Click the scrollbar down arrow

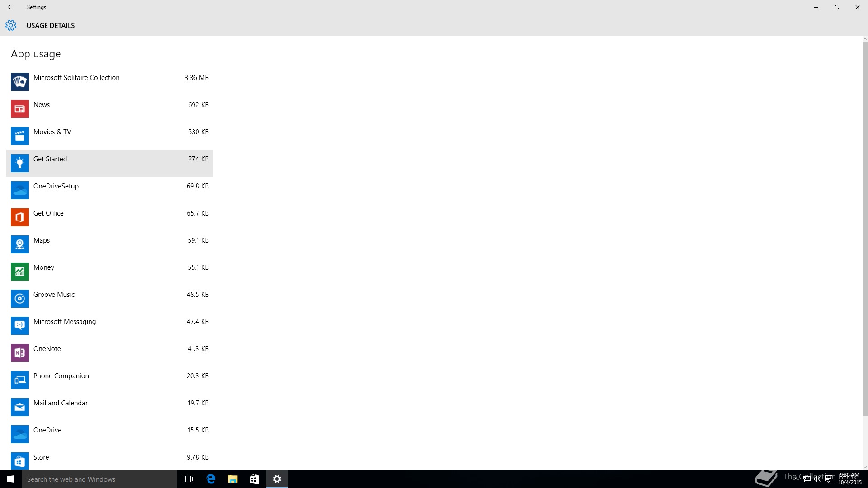[865, 467]
